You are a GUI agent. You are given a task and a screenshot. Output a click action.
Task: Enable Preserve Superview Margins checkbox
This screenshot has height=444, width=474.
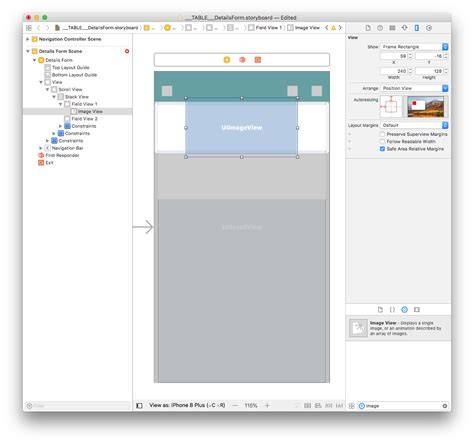[382, 134]
